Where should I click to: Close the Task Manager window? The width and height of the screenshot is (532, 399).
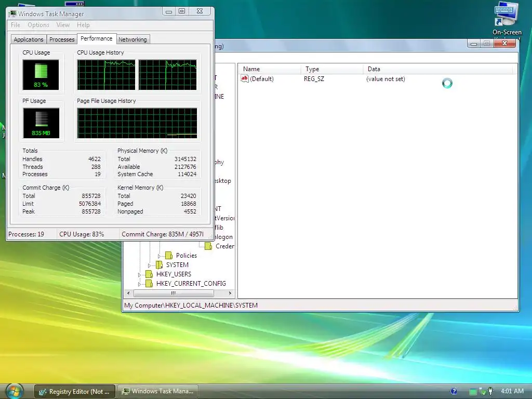pyautogui.click(x=200, y=11)
